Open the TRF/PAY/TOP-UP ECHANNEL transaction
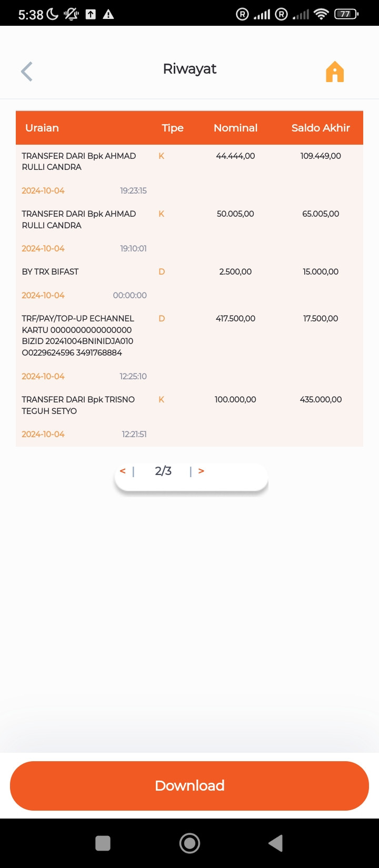Viewport: 379px width, 868px height. tap(189, 348)
